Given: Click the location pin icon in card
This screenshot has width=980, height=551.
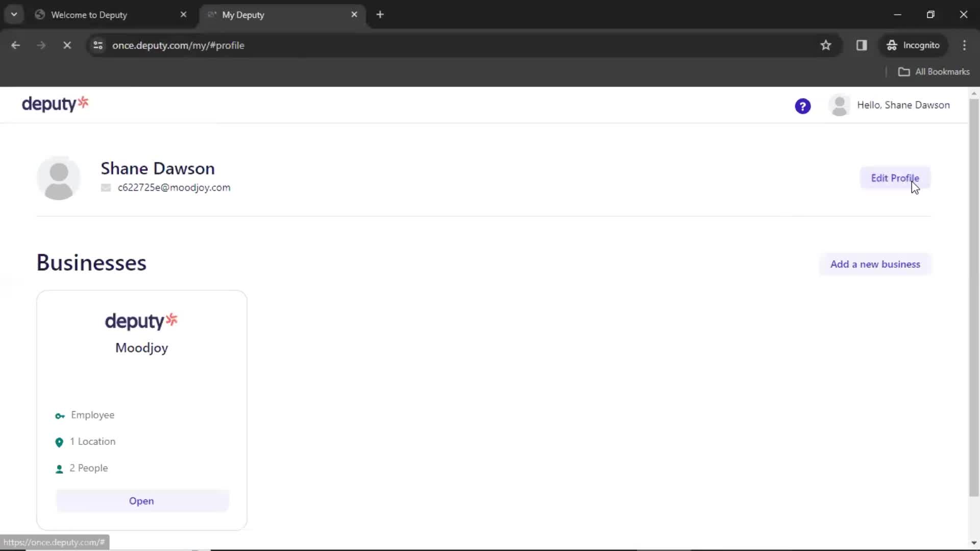Looking at the screenshot, I should 59,442.
